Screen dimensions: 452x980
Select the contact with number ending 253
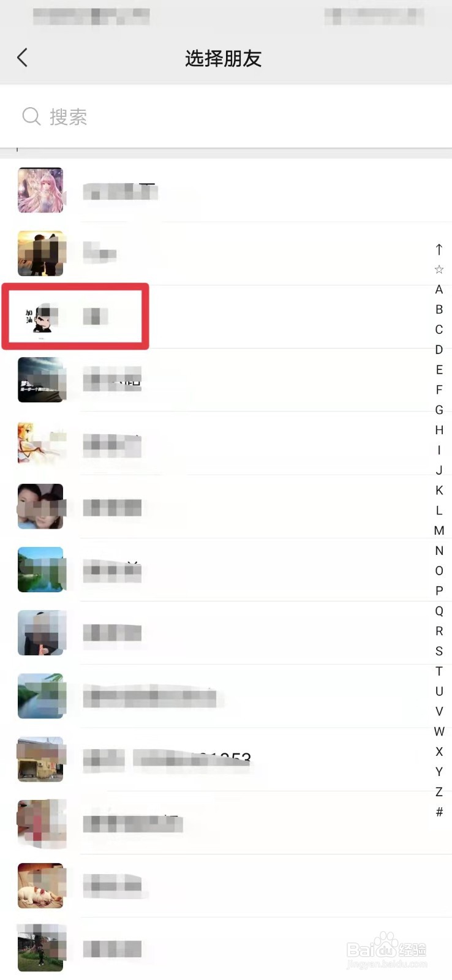coord(226,760)
